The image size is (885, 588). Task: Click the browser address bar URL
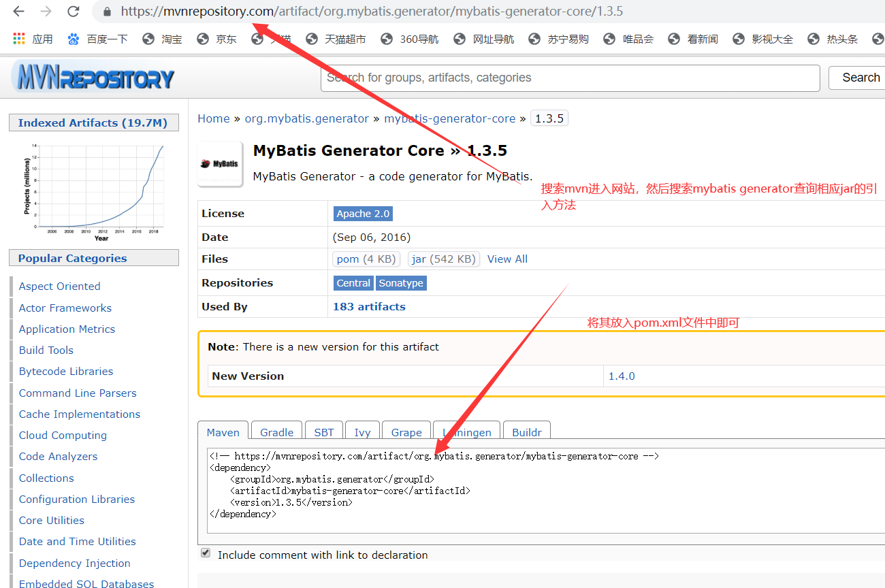point(372,12)
